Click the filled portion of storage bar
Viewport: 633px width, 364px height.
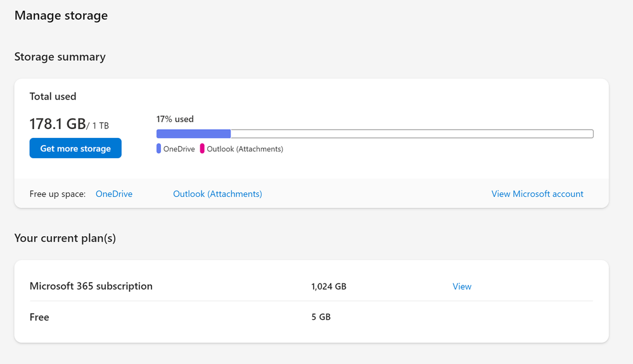pos(193,134)
